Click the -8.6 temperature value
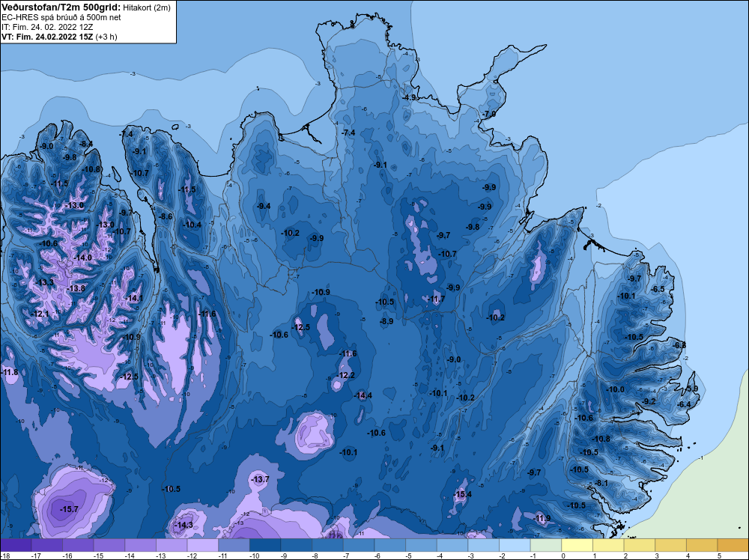Screen dimensions: 749x560 point(166,216)
